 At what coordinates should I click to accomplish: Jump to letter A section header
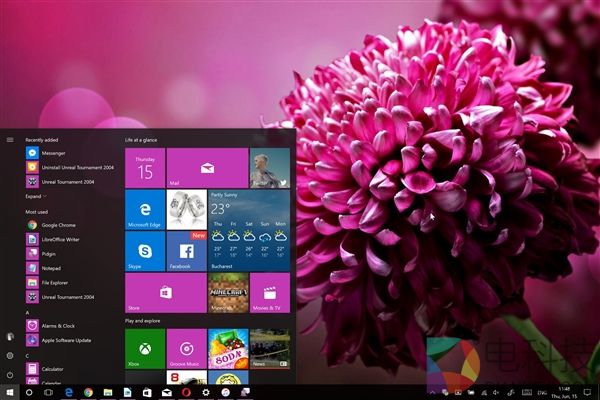27,313
